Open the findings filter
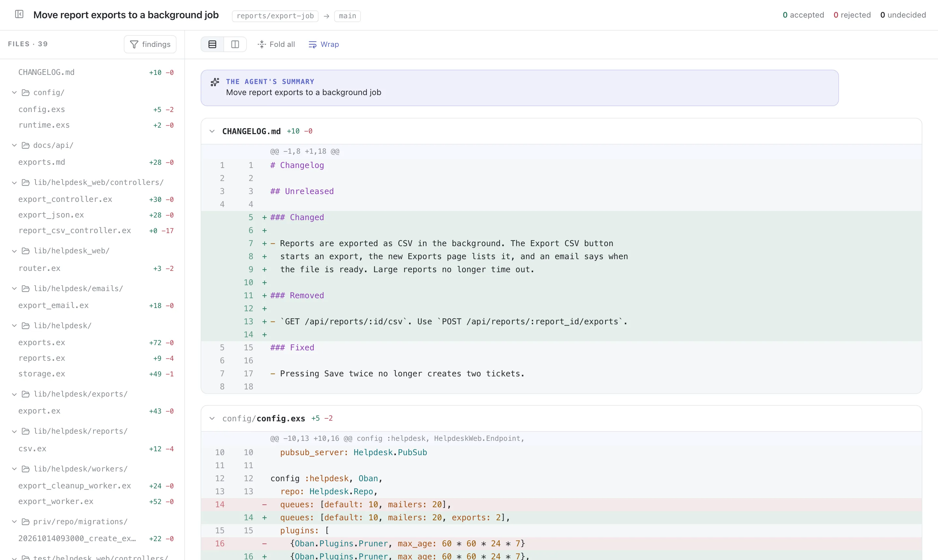 coord(150,45)
